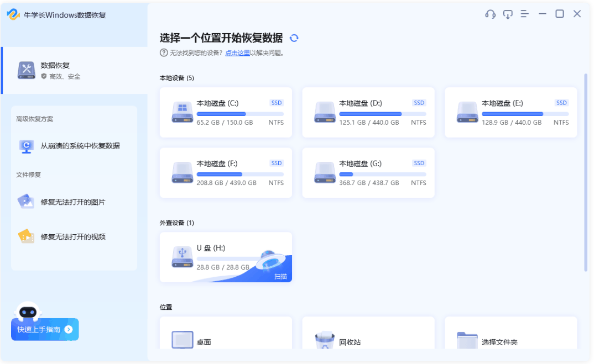Select 本地磁盘 (D:) for recovery
This screenshot has height=364, width=594.
click(x=368, y=112)
